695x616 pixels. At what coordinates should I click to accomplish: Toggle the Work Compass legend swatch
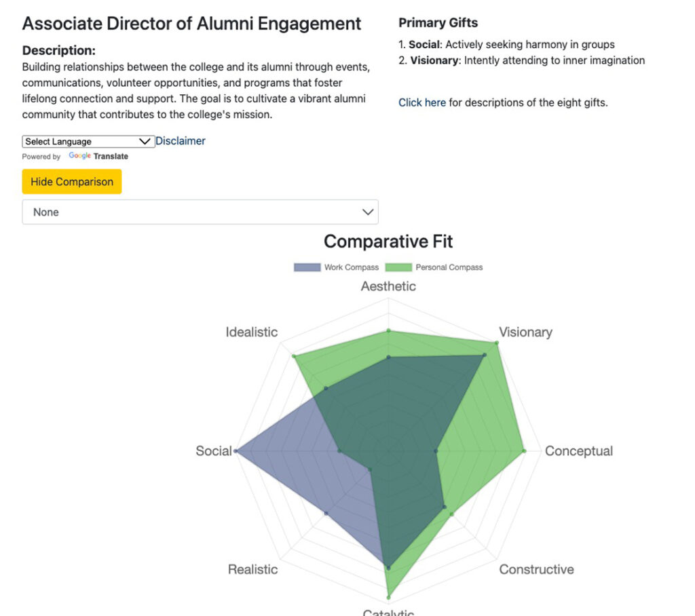pos(307,267)
